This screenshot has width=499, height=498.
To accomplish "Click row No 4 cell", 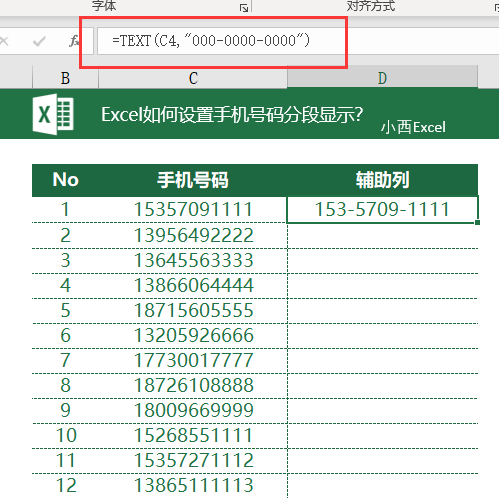I will click(x=65, y=285).
